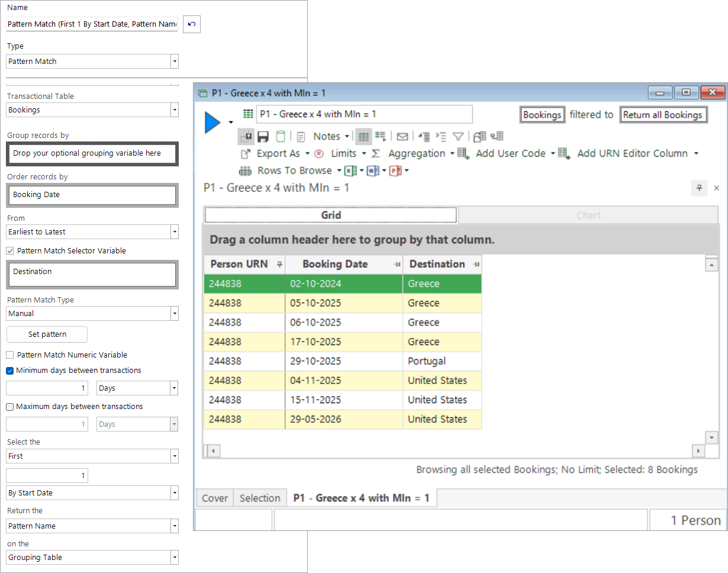Run the data grid with the blue Build arrow
The image size is (728, 573).
(x=212, y=123)
